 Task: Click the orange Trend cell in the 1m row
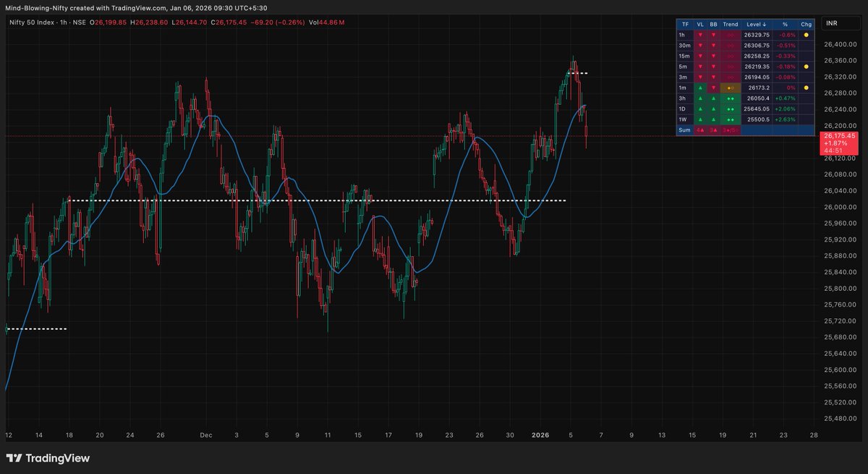click(731, 87)
